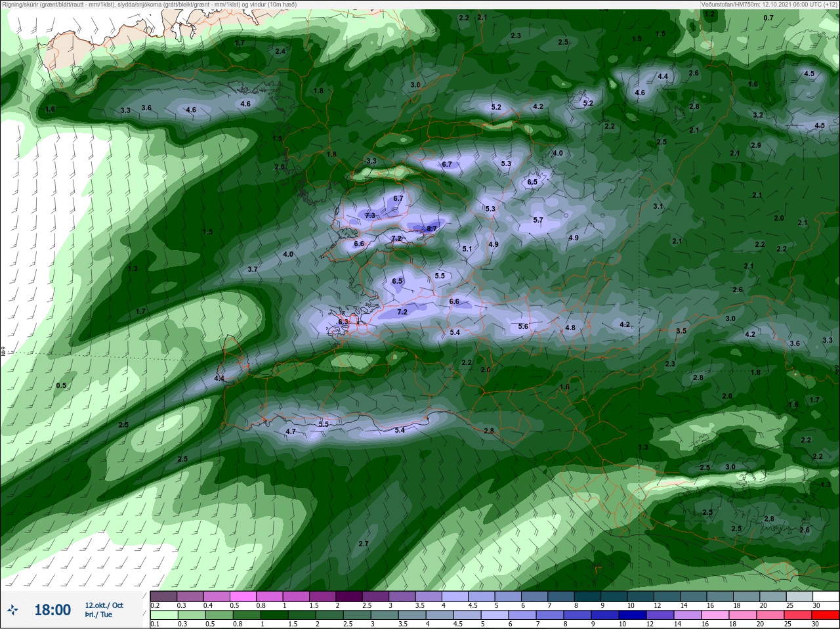Click the 3.7 precipitation value
This screenshot has height=629, width=840.
click(253, 269)
